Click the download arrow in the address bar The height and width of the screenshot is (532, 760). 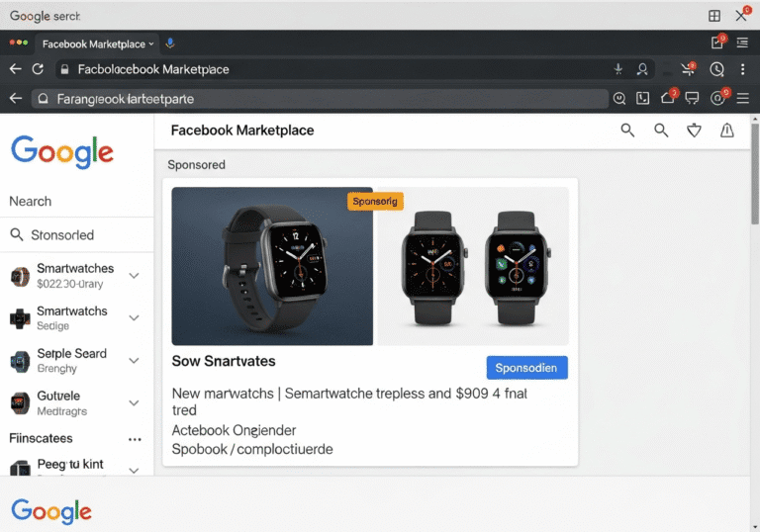(x=617, y=69)
